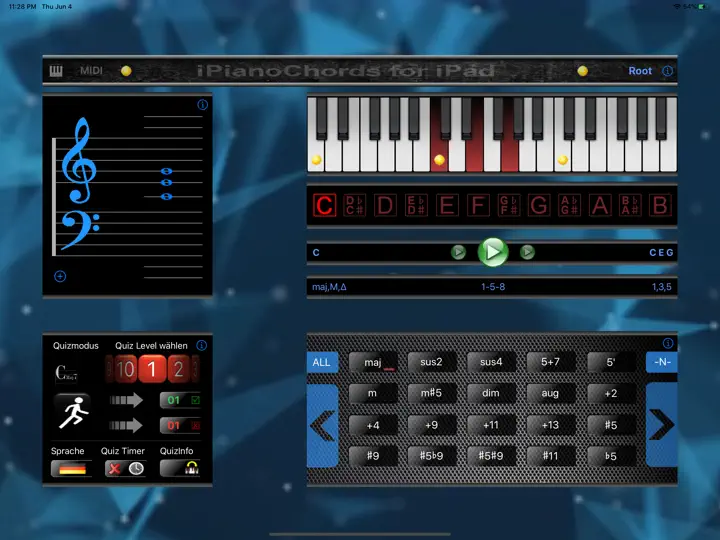Select root note E
Viewport: 720px width, 540px height.
(x=447, y=205)
